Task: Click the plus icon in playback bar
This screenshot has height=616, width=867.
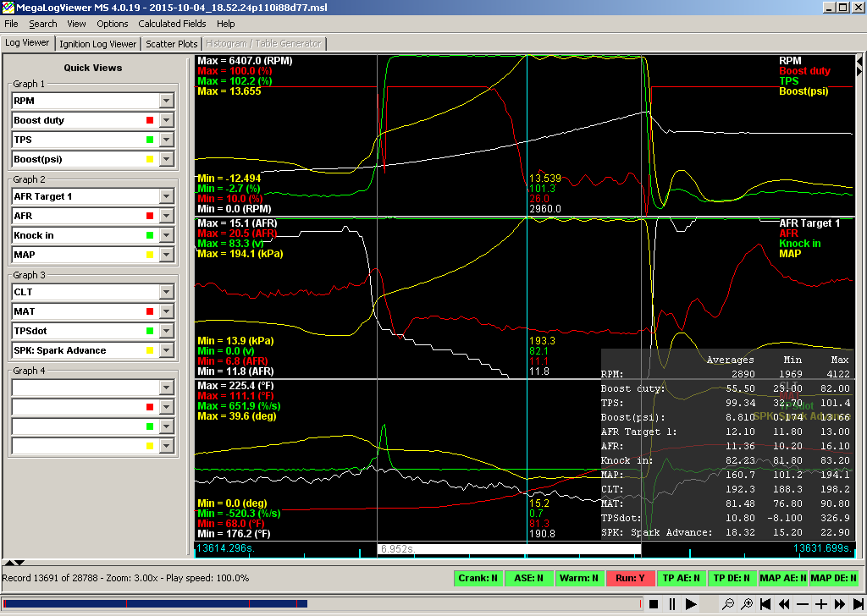Action: [820, 604]
